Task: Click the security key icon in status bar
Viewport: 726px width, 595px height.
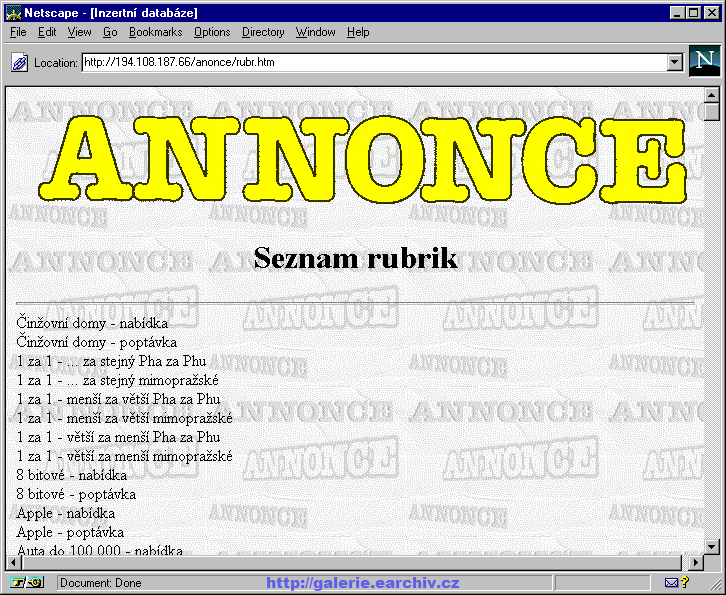Action: [x=27, y=582]
